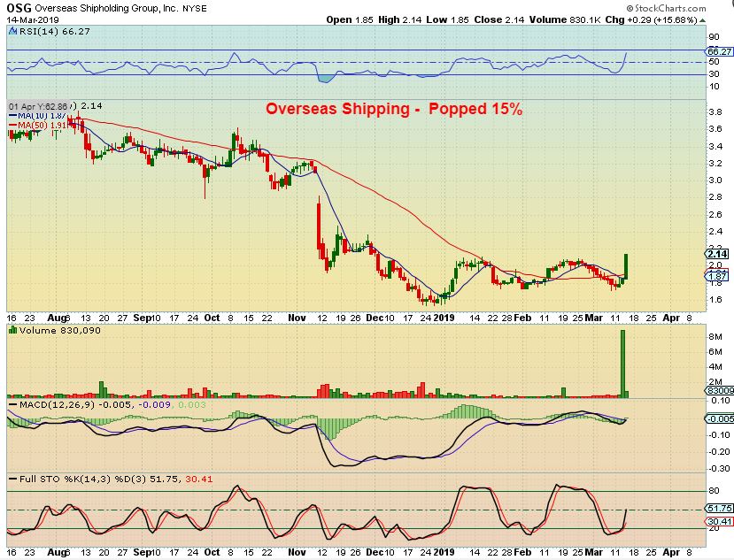Click the latest green candlestick at 2.14
734x560 pixels.
[x=626, y=266]
